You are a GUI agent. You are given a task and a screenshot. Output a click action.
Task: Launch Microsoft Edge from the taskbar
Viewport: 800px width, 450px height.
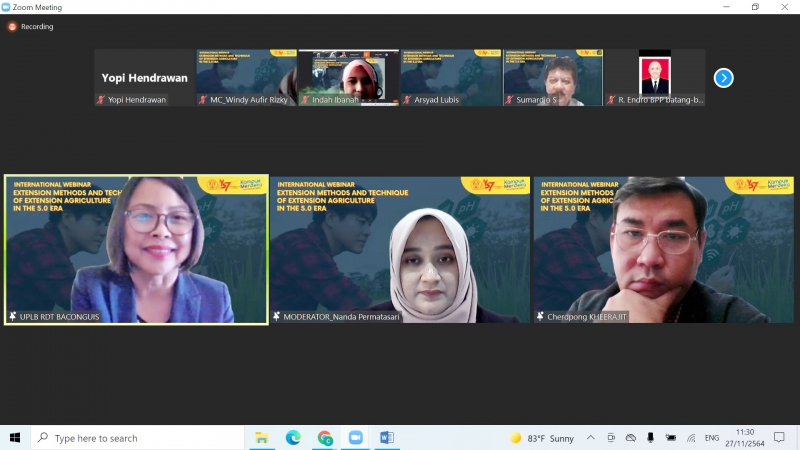coord(293,438)
